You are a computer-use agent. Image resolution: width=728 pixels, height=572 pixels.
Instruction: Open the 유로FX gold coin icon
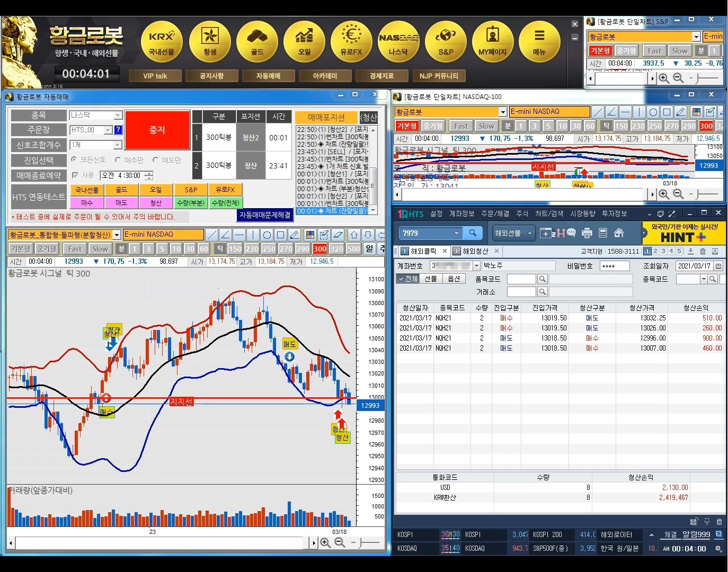(x=351, y=42)
